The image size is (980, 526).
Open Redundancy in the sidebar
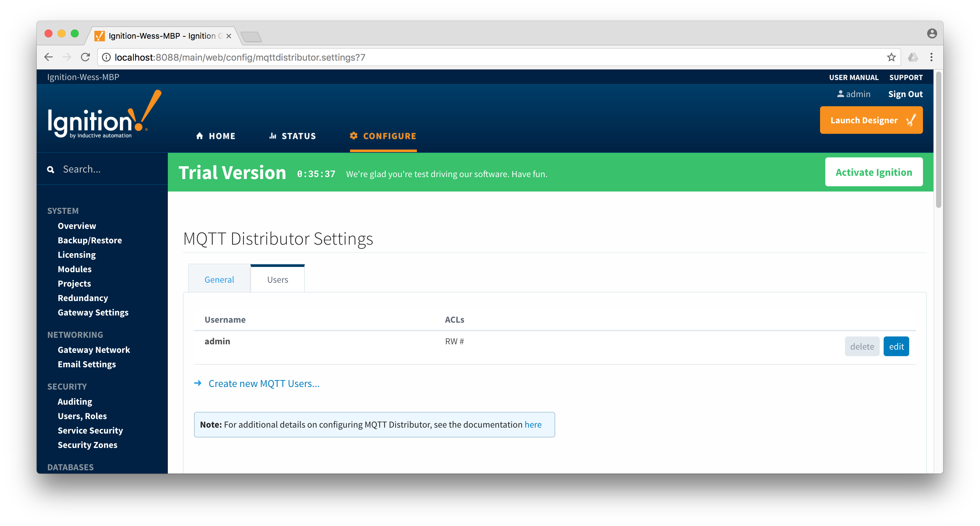click(x=83, y=298)
